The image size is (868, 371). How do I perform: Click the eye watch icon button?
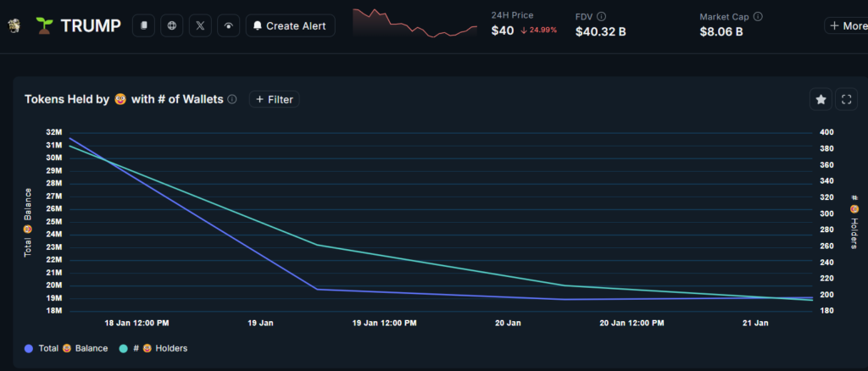(x=228, y=25)
